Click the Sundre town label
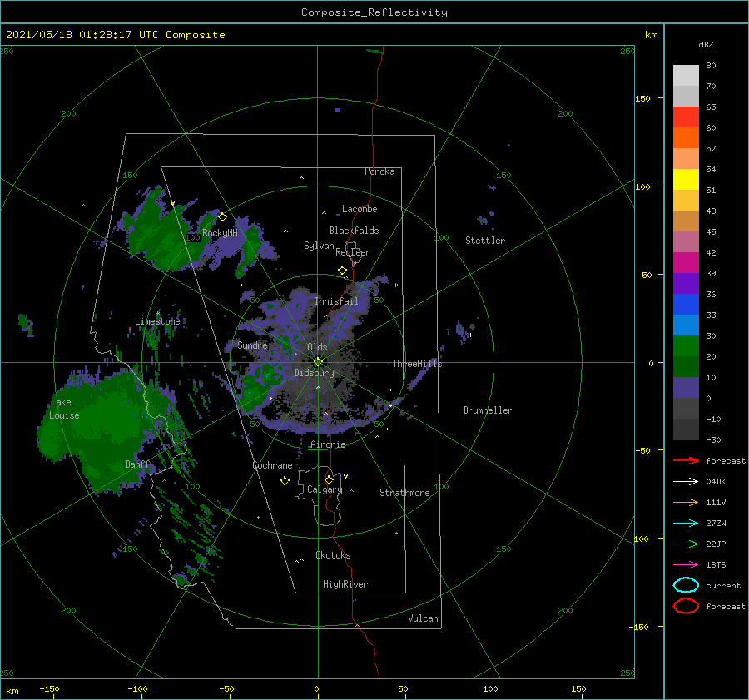The height and width of the screenshot is (700, 749). click(x=252, y=345)
